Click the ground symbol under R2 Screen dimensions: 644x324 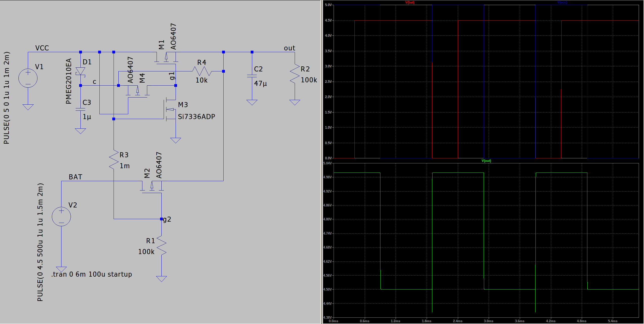[x=295, y=102]
